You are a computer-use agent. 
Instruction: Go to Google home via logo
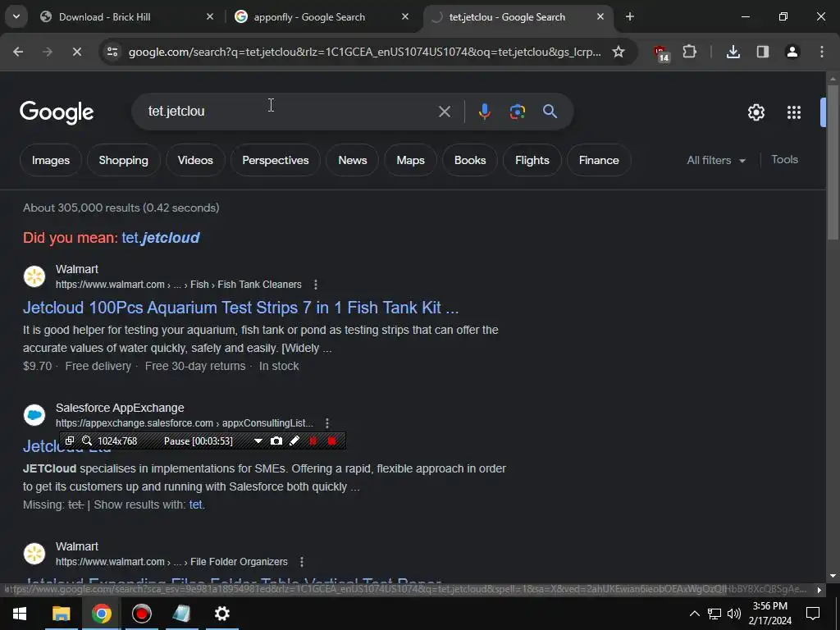point(57,112)
